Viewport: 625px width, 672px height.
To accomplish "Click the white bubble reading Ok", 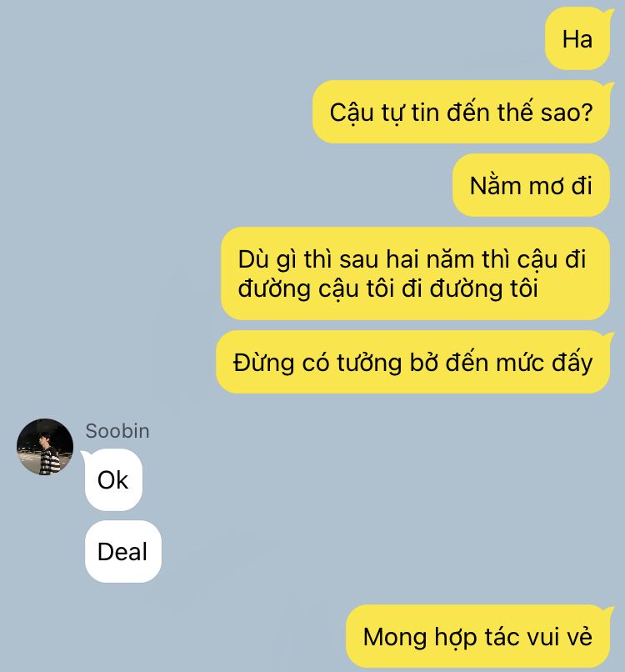I will 113,479.
